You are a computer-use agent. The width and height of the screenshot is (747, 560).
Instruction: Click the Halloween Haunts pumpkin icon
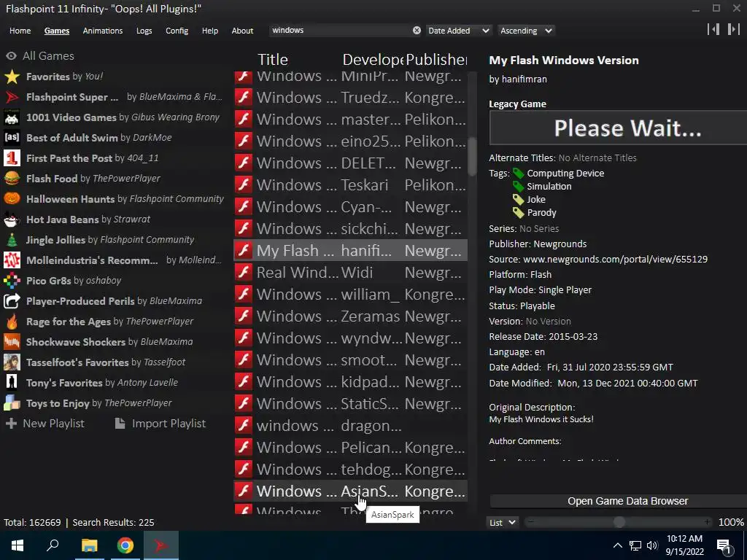12,199
